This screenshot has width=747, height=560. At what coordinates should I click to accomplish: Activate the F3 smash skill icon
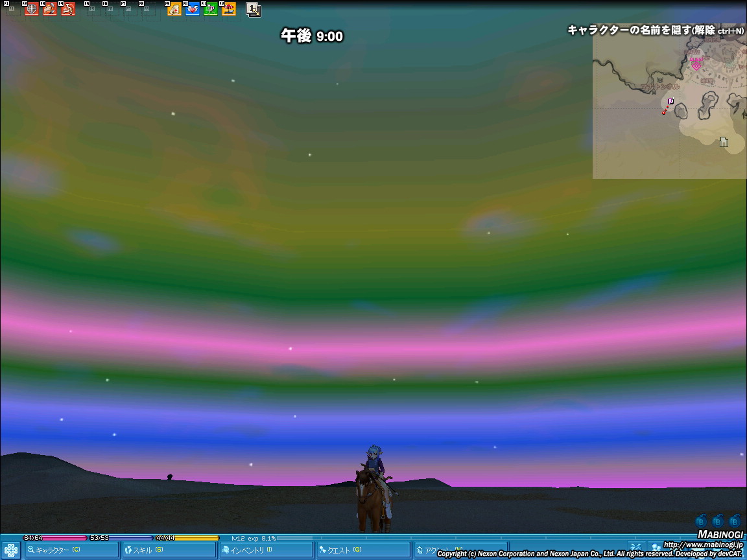click(x=50, y=9)
